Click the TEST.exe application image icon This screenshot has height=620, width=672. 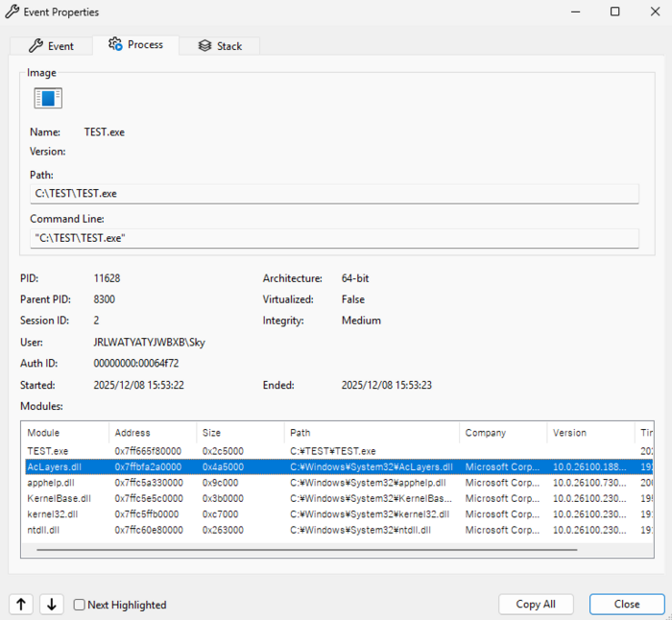(48, 98)
